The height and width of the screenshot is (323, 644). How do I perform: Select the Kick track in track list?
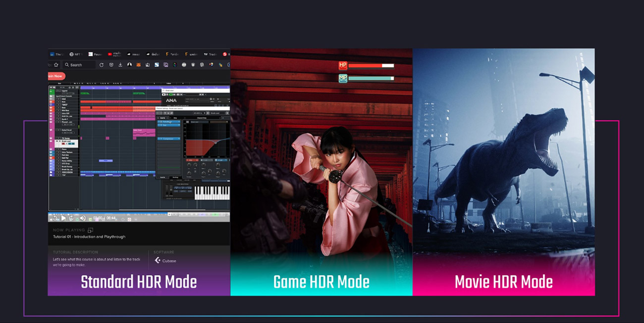click(x=63, y=102)
